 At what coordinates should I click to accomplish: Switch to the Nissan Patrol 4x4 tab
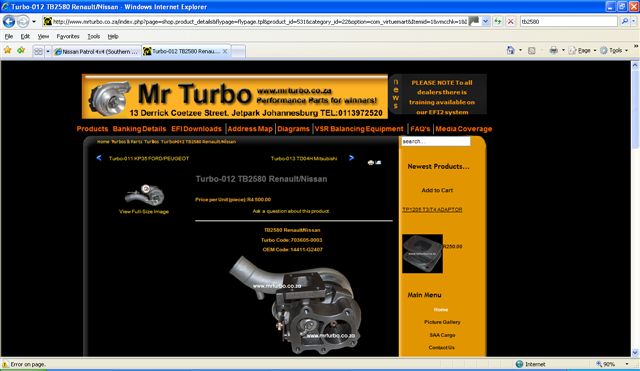coord(96,51)
